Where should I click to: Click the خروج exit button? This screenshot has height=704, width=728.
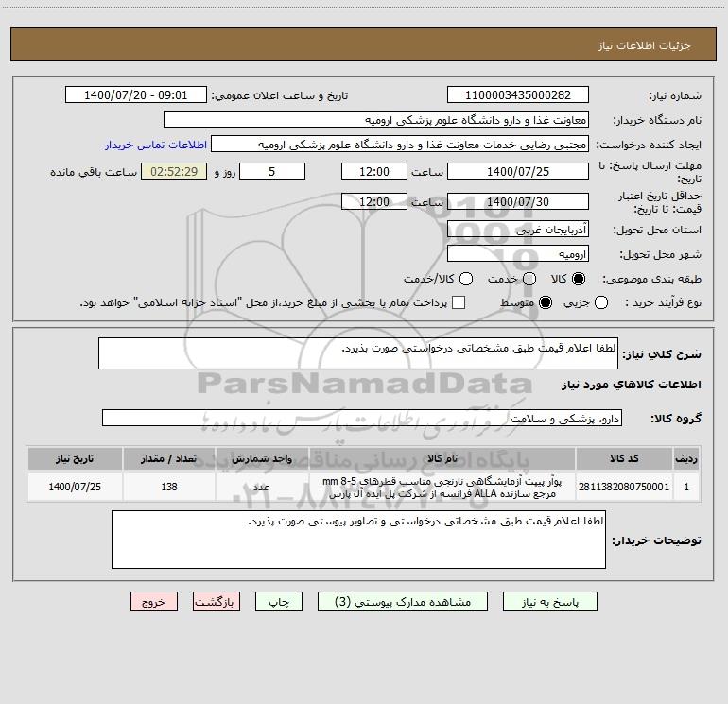click(154, 602)
